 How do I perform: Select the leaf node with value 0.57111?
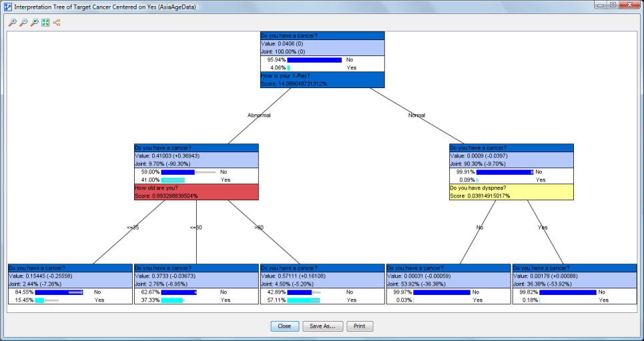[322, 275]
